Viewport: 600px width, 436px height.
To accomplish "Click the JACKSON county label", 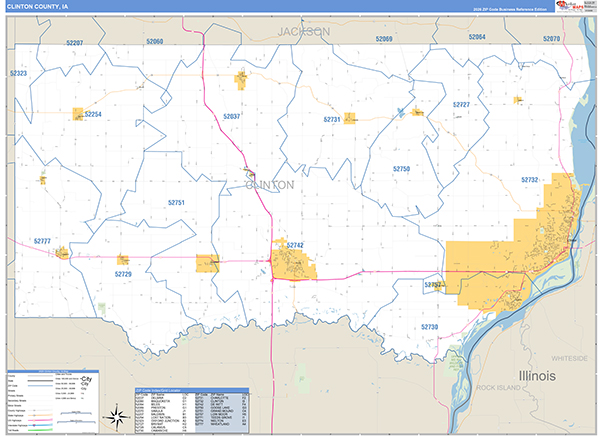I will [x=303, y=32].
